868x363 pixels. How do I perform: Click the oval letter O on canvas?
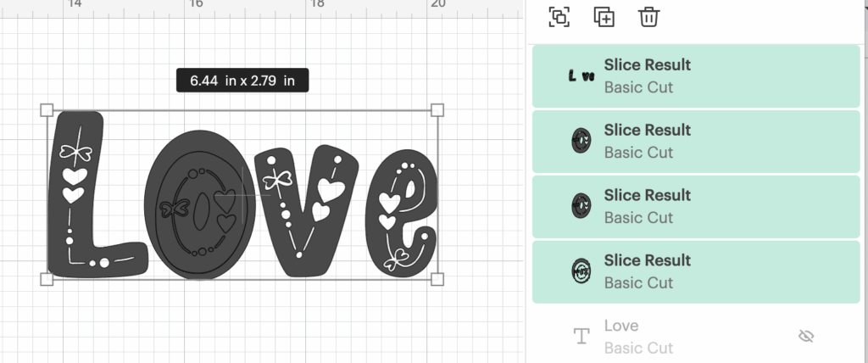pyautogui.click(x=200, y=204)
